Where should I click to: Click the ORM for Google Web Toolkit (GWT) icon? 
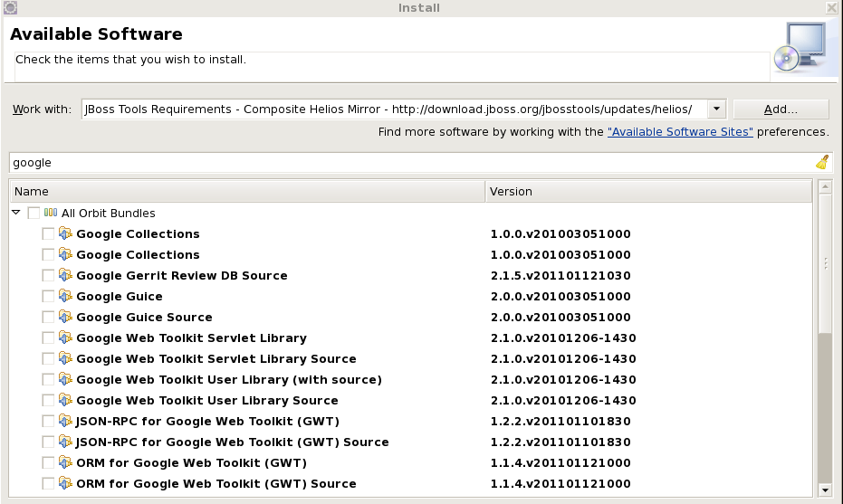coord(65,463)
